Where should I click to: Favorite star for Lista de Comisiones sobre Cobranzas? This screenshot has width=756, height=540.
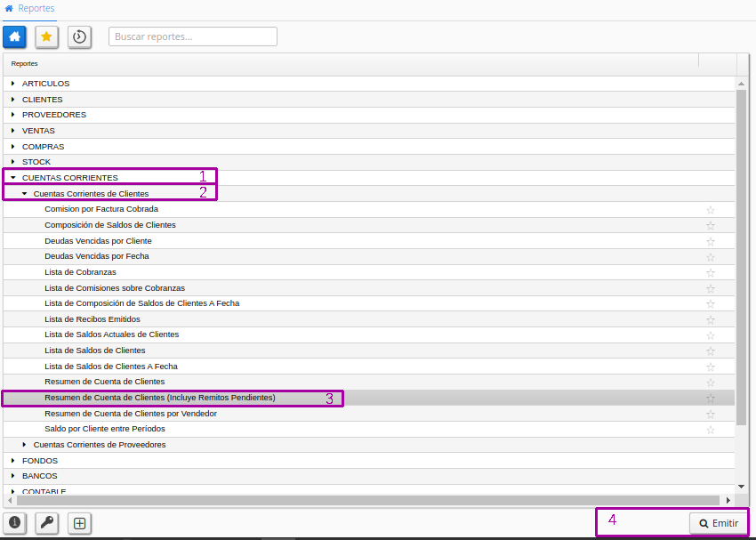click(711, 288)
